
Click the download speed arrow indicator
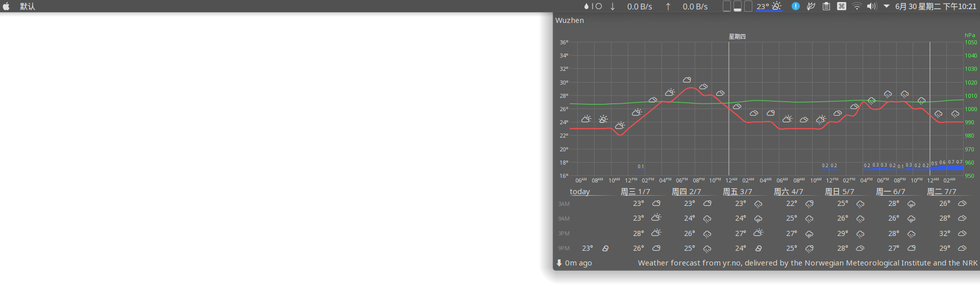pyautogui.click(x=612, y=6)
